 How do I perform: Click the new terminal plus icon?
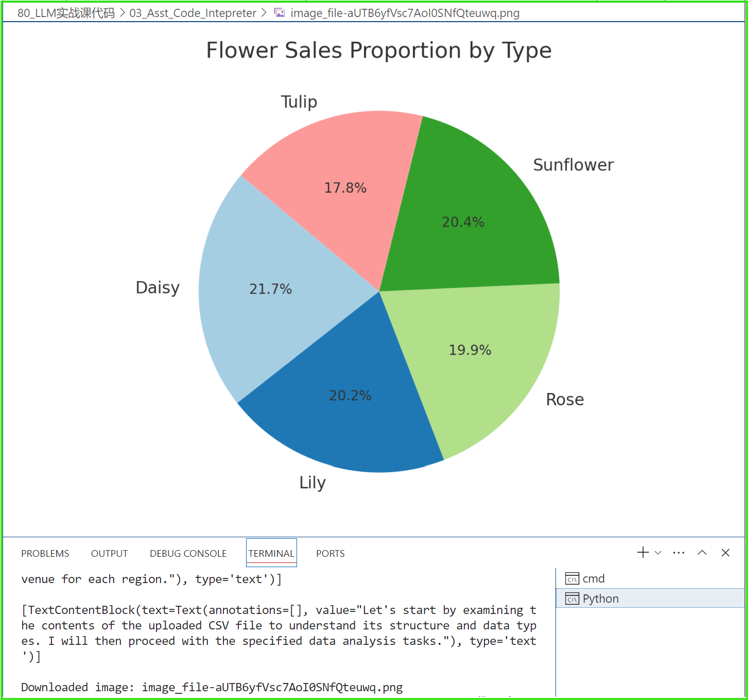click(642, 553)
